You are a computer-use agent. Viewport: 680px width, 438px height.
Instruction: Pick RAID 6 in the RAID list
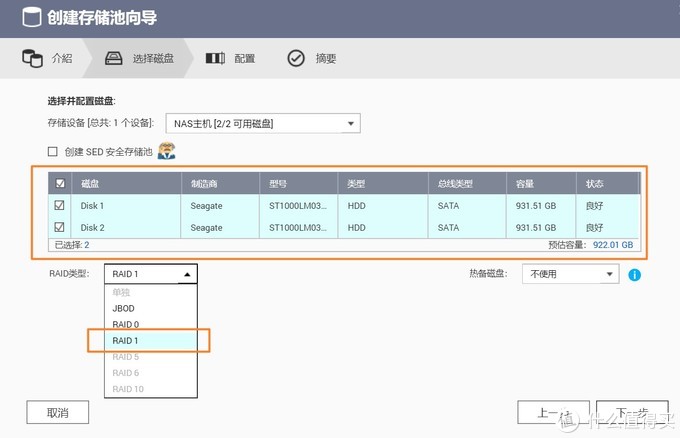(151, 373)
